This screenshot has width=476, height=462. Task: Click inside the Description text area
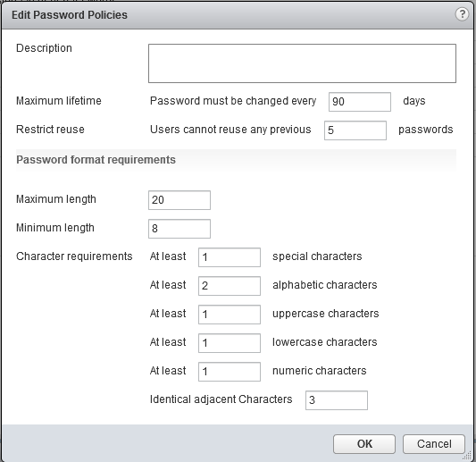click(x=302, y=63)
